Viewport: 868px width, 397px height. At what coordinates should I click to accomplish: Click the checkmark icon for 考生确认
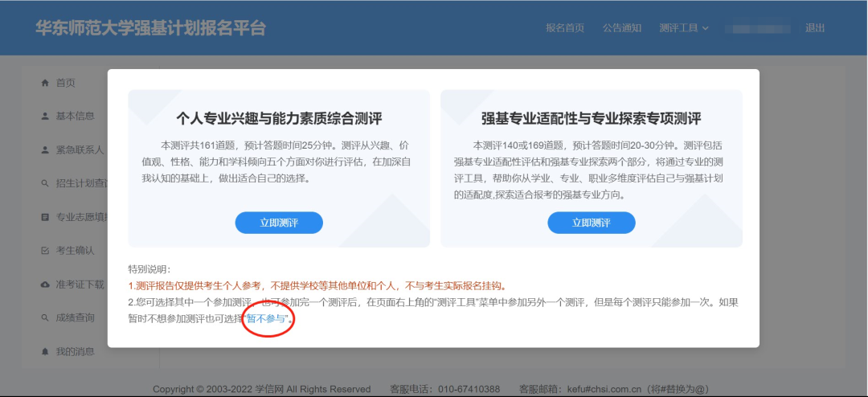click(45, 251)
